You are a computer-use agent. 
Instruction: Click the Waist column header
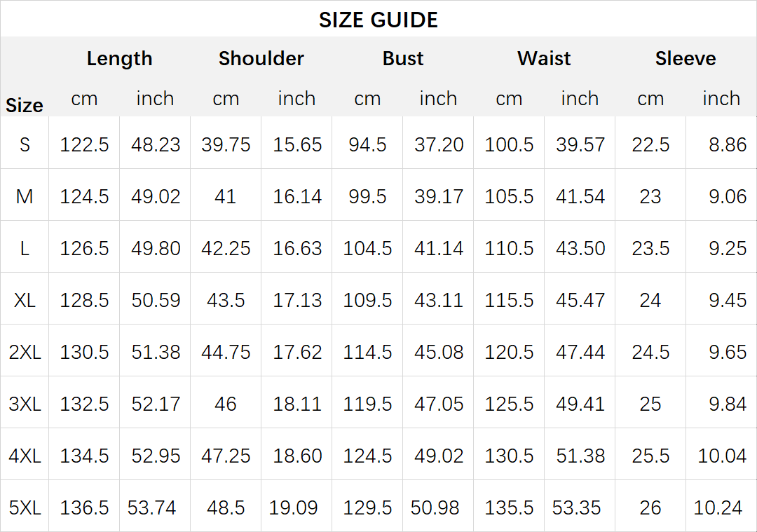tap(544, 58)
